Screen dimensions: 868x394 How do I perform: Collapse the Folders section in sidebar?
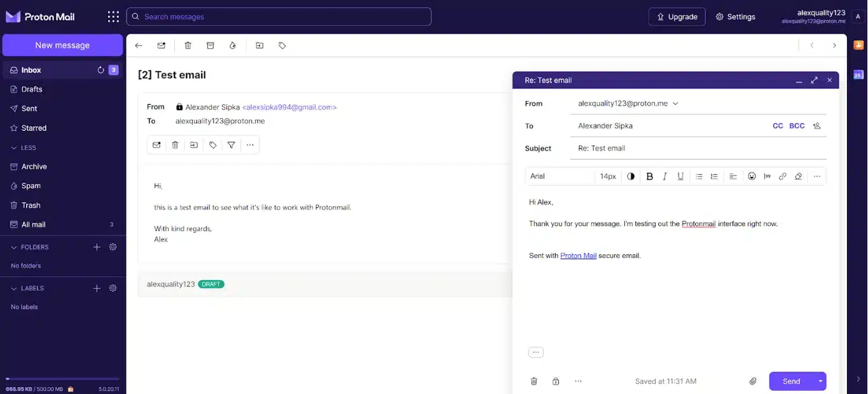14,247
